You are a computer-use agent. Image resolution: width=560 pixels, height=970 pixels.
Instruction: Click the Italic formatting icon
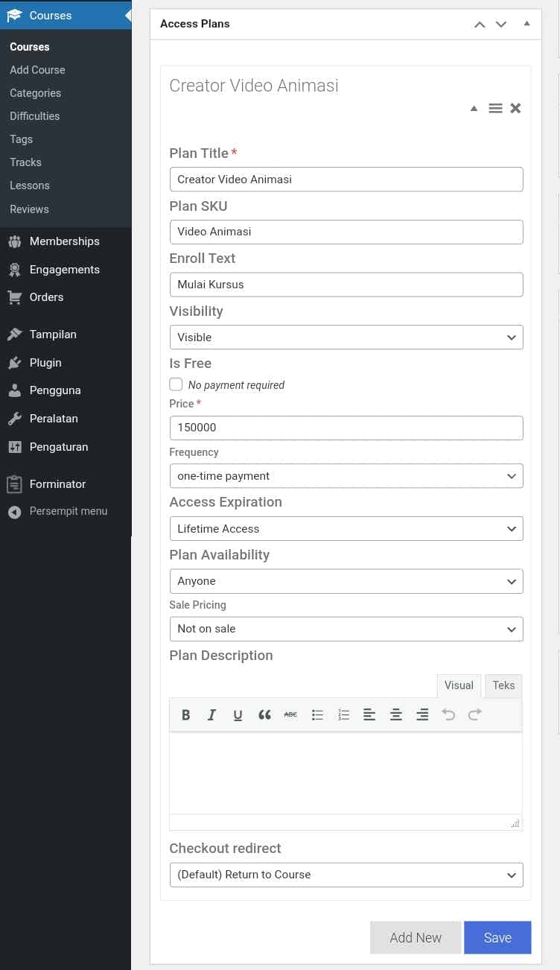click(x=211, y=715)
